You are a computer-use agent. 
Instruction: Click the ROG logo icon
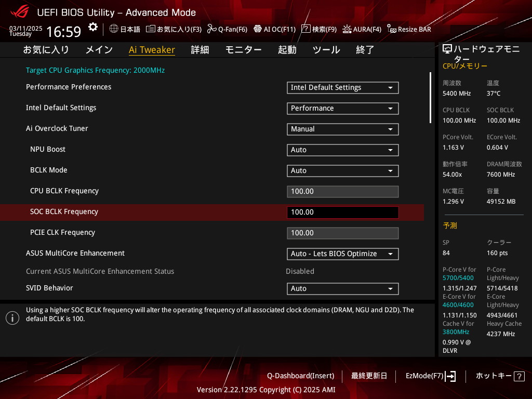(x=20, y=12)
